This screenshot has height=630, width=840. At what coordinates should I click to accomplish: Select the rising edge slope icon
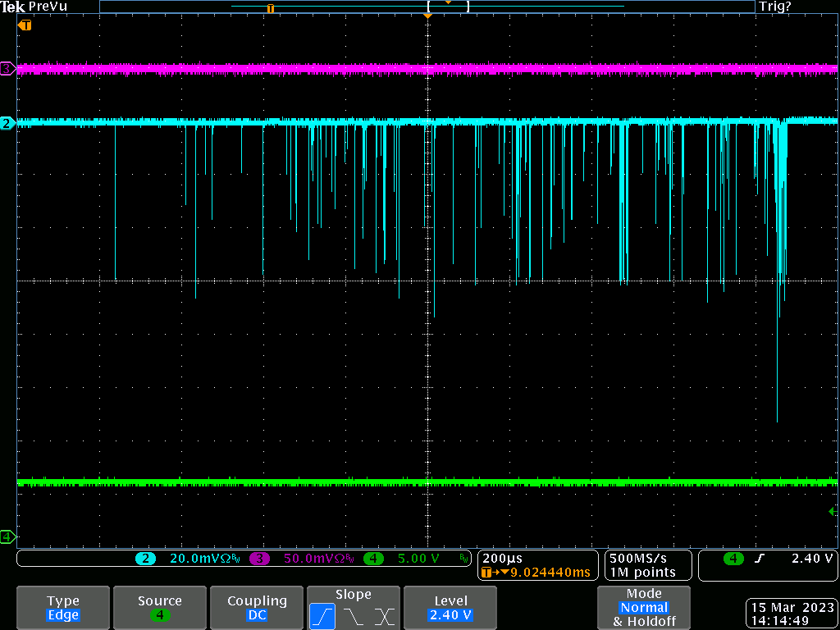click(322, 616)
